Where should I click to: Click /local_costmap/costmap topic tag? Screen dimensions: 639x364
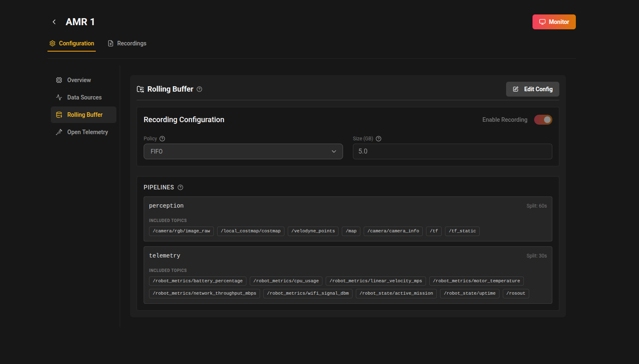point(251,231)
